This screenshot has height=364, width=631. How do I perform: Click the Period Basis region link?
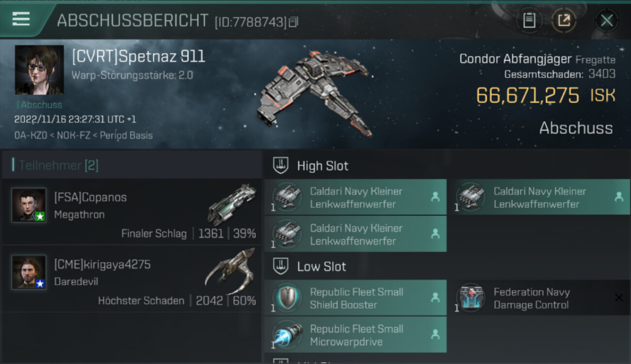tap(126, 135)
